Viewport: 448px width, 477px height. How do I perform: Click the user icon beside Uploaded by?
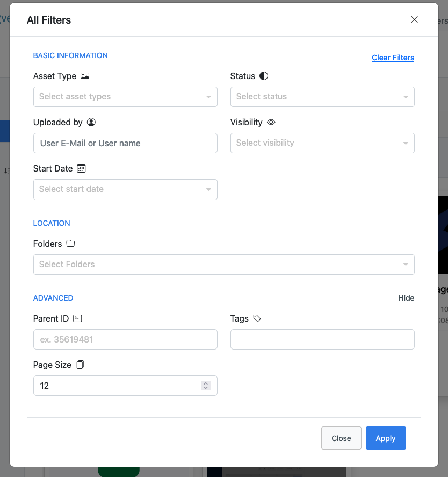(91, 122)
